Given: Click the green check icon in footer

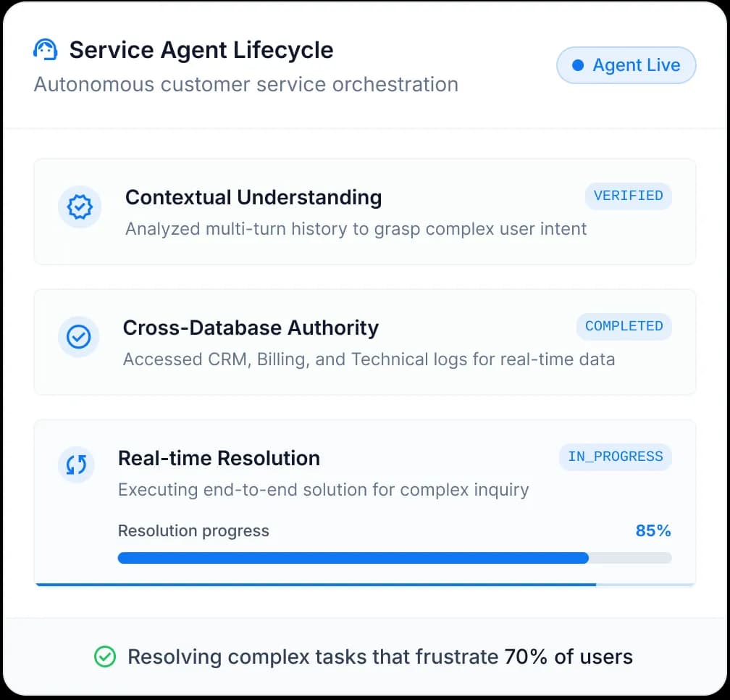Looking at the screenshot, I should pyautogui.click(x=105, y=657).
